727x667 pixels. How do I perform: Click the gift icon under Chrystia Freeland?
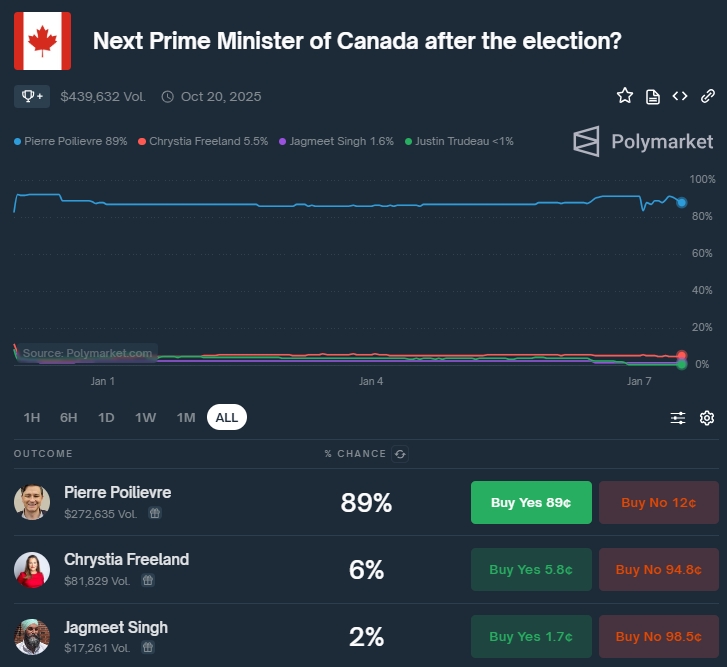[148, 580]
